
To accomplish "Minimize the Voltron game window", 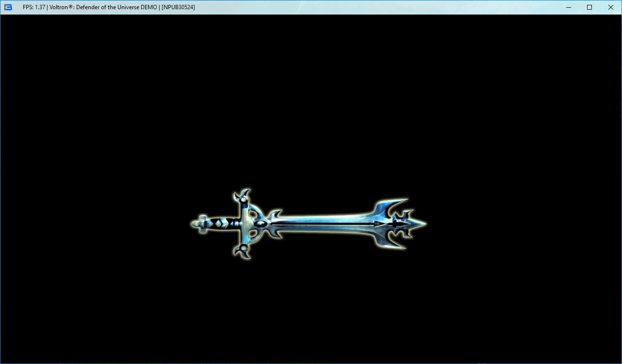I will coord(568,7).
